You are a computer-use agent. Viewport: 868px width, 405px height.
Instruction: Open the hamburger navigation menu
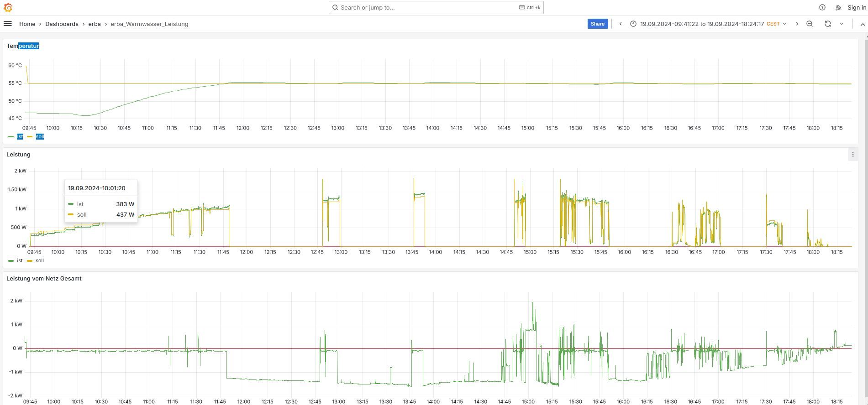(x=8, y=24)
